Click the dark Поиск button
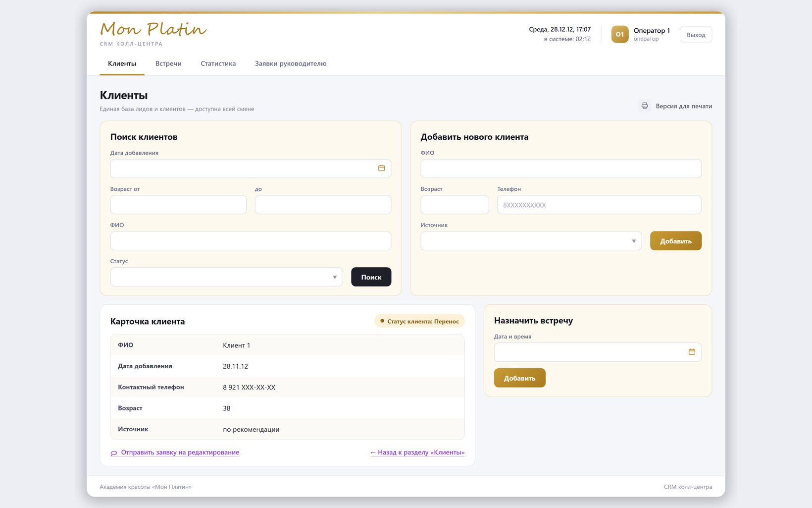Viewport: 812px width, 508px height. pos(371,277)
